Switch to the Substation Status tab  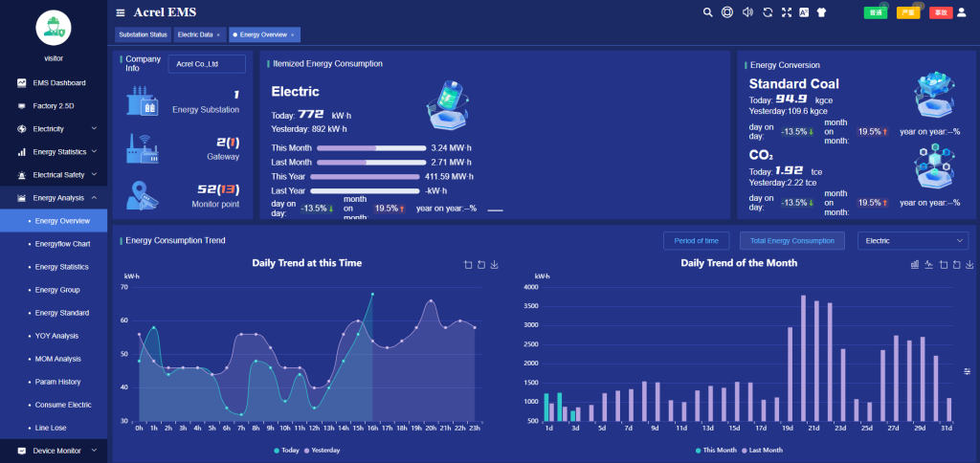coord(143,34)
